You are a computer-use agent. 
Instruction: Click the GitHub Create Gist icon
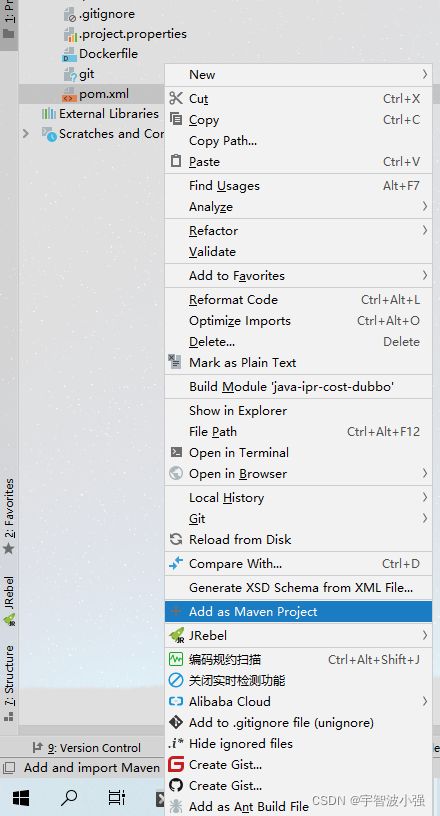(x=176, y=786)
